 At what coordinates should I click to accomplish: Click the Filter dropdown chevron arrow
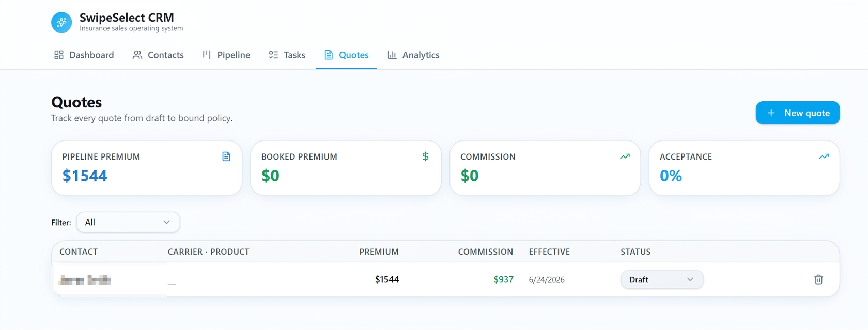tap(166, 222)
